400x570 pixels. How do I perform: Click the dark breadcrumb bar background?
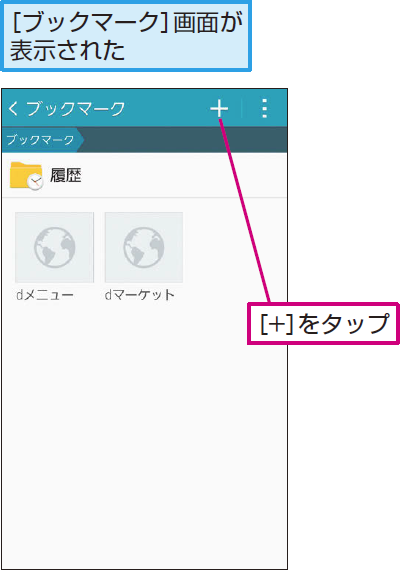[185, 140]
